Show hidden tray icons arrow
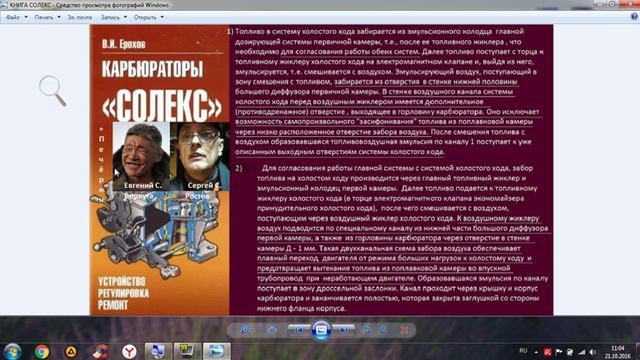 click(536, 352)
